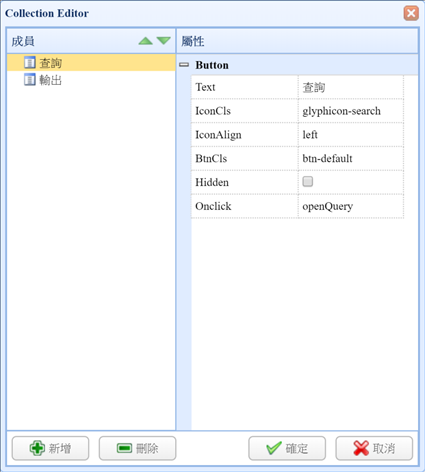Edit the IconCls value glyphicon-search
Image resolution: width=425 pixels, height=472 pixels.
click(351, 111)
